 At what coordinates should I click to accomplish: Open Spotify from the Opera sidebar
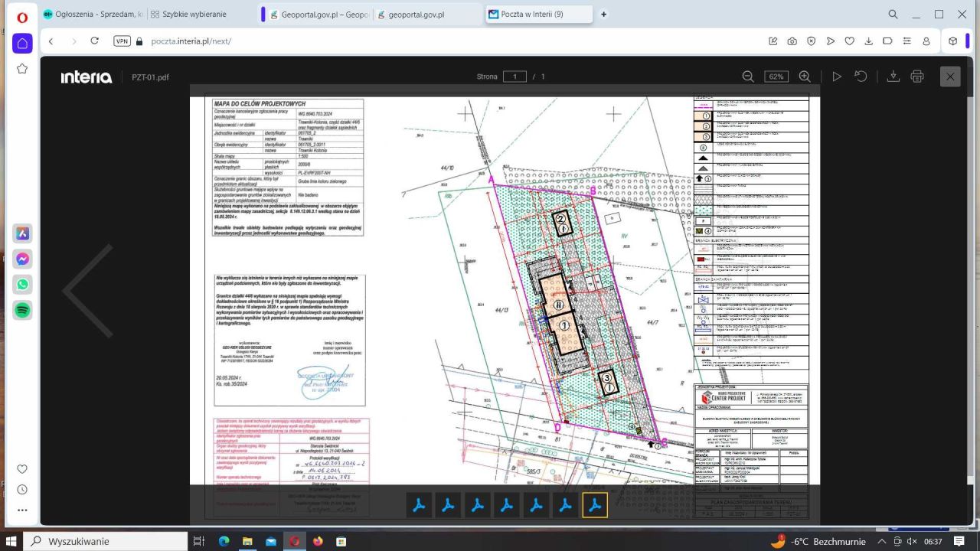pos(22,310)
